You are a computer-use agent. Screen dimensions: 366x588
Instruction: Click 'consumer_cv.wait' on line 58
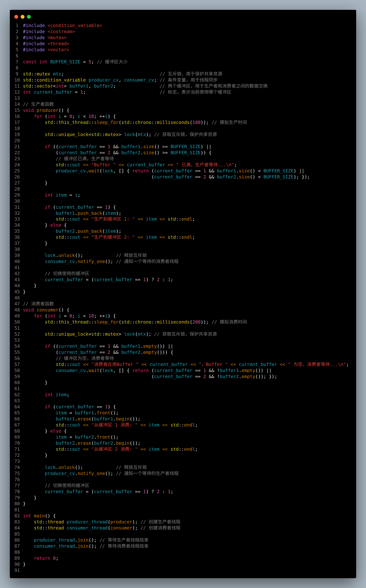click(x=77, y=370)
